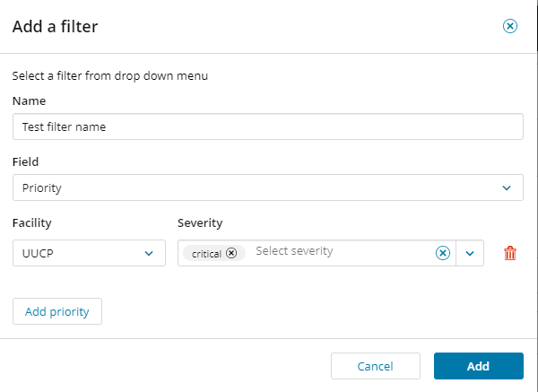Screen dimensions: 538x392
Task: Click the Cancel button
Action: click(x=376, y=366)
